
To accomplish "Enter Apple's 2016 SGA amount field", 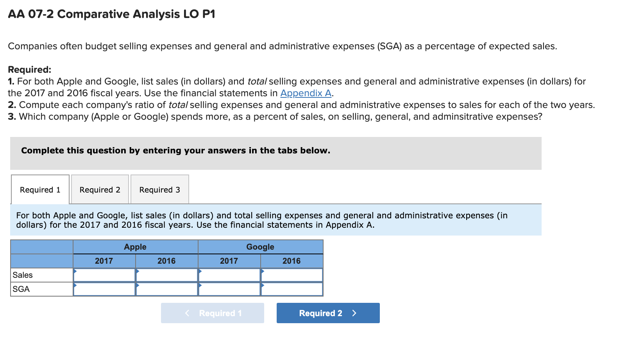I will coord(167,289).
